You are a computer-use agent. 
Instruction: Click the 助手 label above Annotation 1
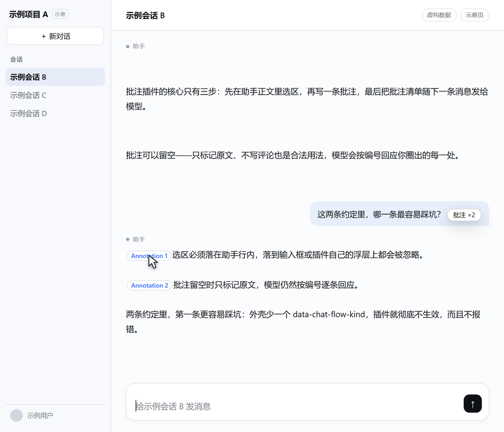[139, 239]
